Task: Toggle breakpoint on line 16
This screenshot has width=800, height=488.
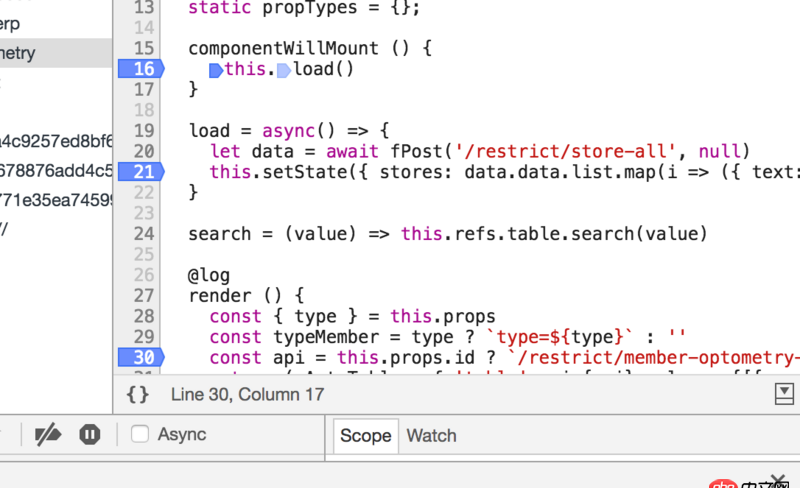Action: point(141,69)
